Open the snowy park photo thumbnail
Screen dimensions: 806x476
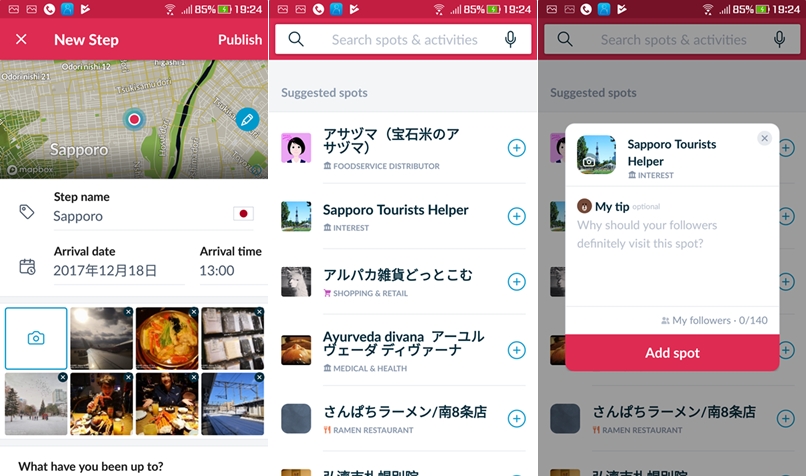click(36, 404)
